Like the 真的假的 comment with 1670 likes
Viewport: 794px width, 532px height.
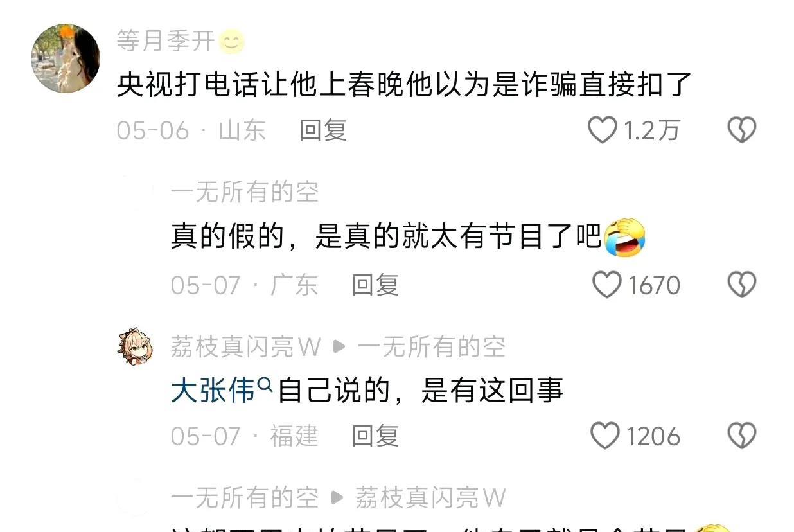[606, 285]
